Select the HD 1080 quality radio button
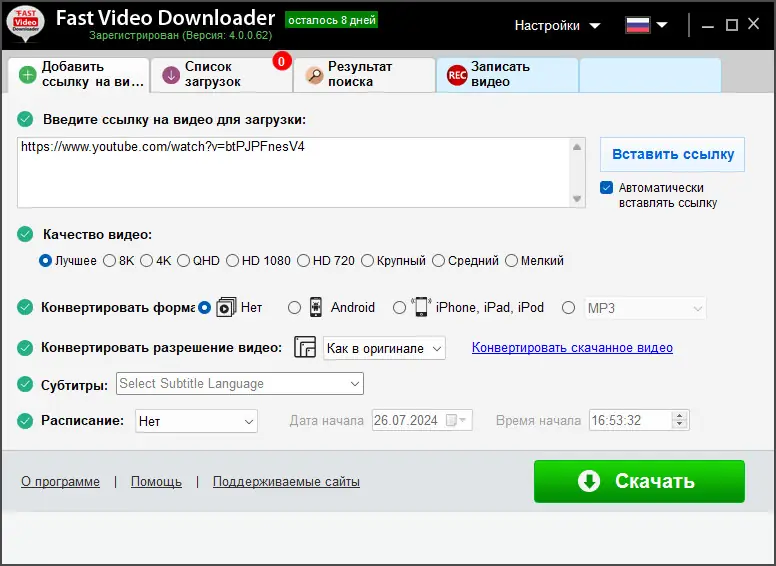This screenshot has height=566, width=776. (x=233, y=261)
